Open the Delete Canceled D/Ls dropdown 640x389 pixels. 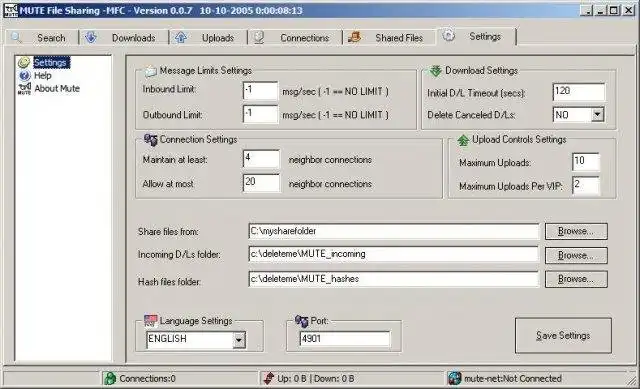pyautogui.click(x=598, y=115)
